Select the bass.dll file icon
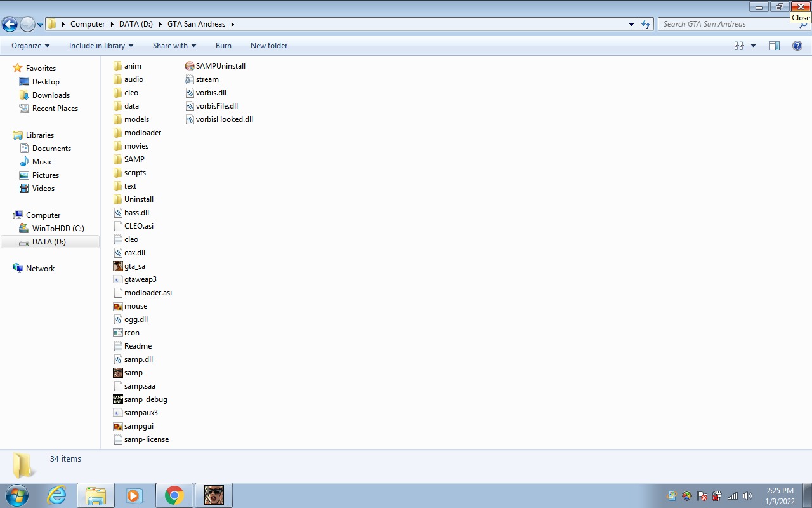The height and width of the screenshot is (508, 812). tap(117, 213)
